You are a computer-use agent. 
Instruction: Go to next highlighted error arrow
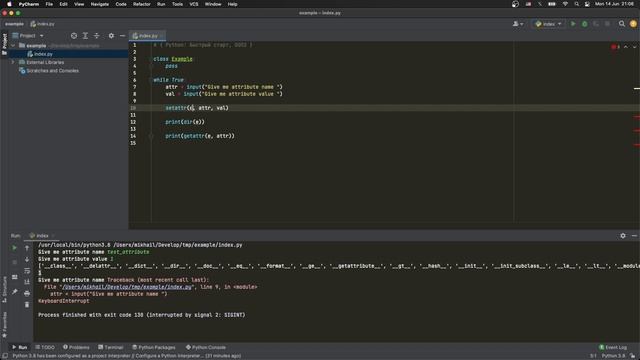point(634,47)
